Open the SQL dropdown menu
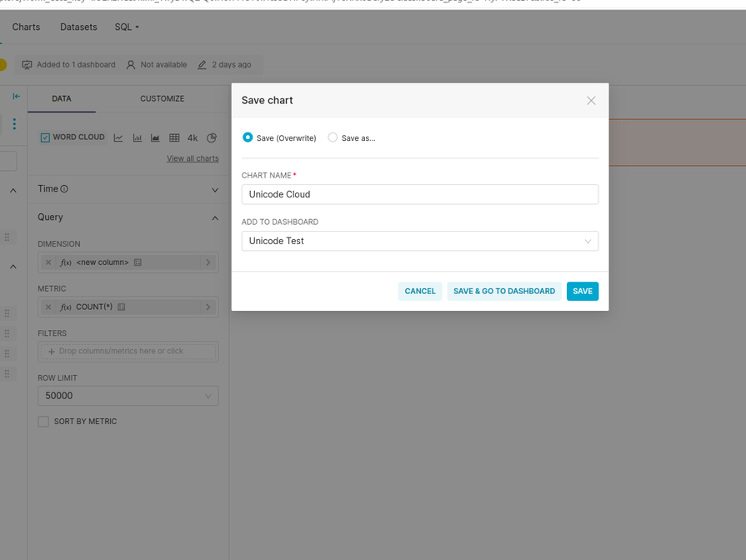Viewport: 746px width, 560px height. [127, 27]
